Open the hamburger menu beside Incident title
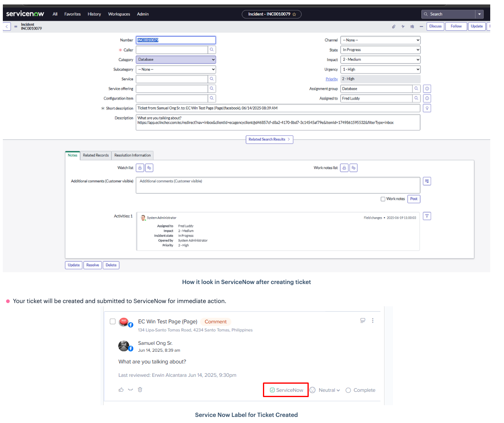This screenshot has height=423, width=504. pyautogui.click(x=16, y=26)
